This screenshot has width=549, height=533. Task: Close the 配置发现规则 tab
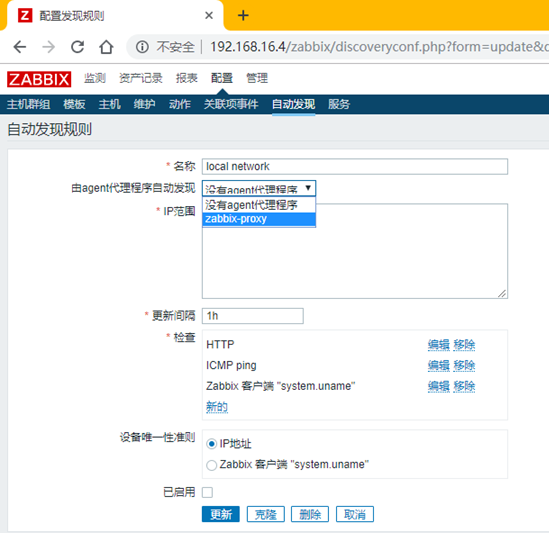(209, 15)
